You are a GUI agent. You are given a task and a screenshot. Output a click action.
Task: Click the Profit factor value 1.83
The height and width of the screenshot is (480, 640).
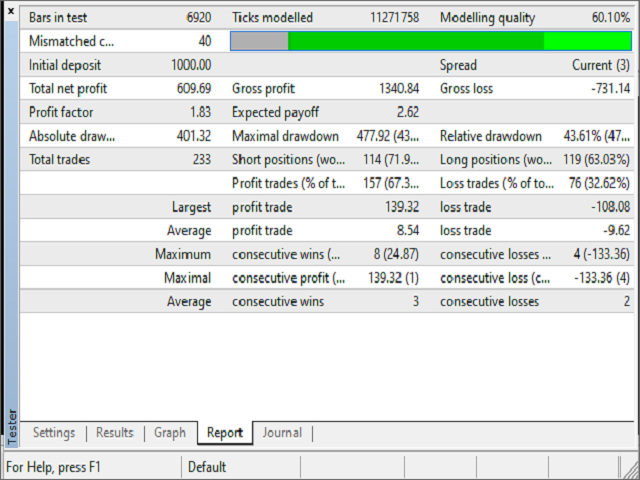(x=198, y=112)
